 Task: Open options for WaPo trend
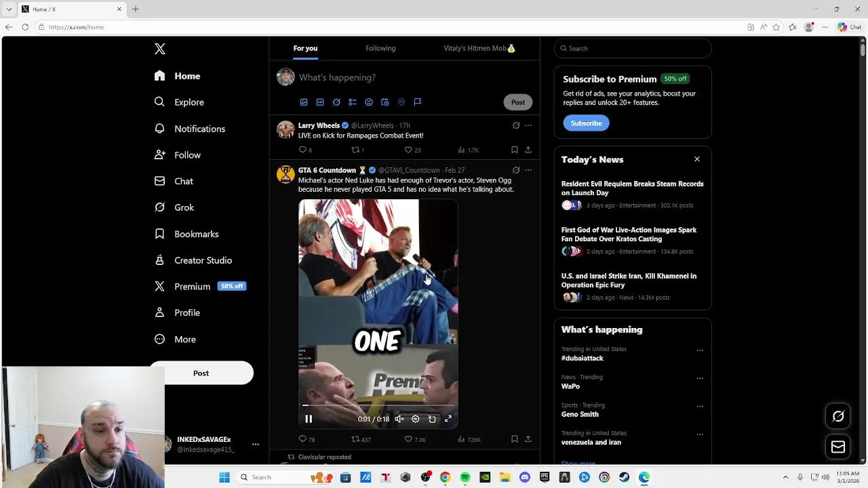pos(700,378)
